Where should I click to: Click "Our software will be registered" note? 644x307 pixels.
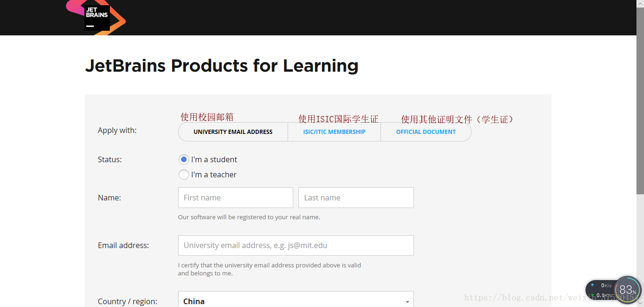(x=249, y=217)
